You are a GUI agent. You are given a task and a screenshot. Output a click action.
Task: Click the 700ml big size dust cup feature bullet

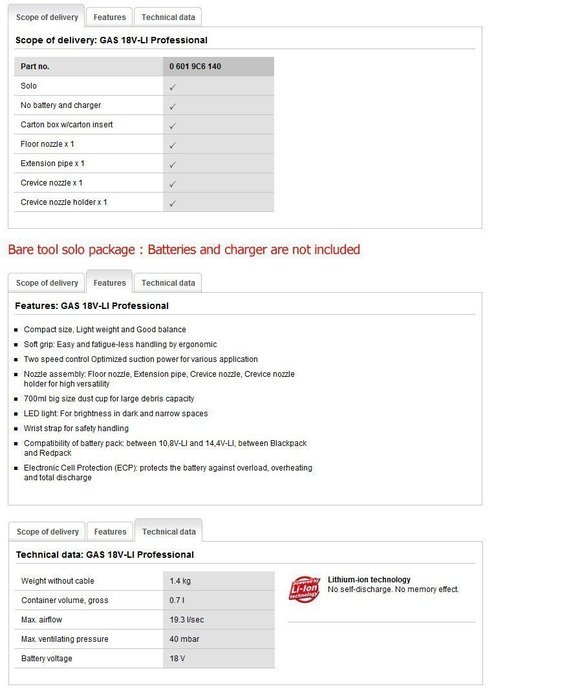109,399
